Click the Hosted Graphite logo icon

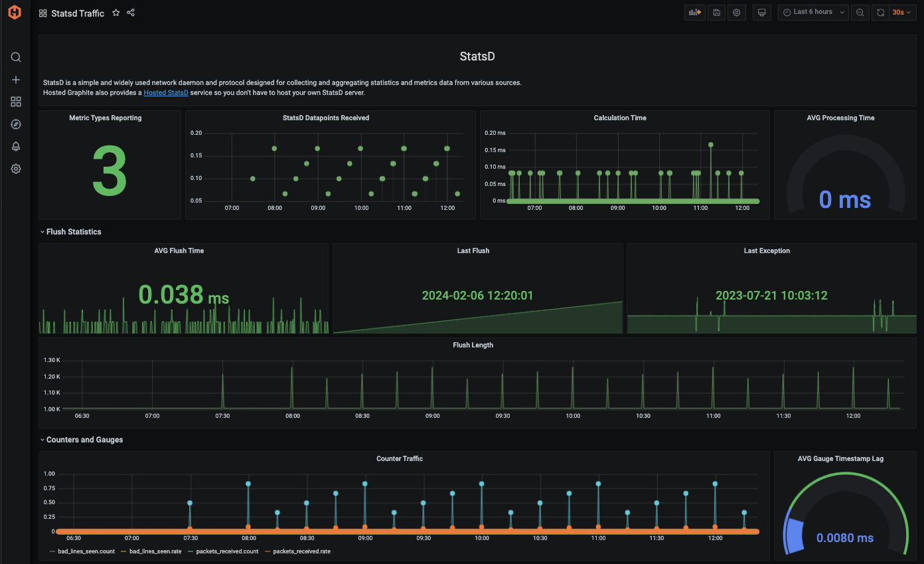[15, 13]
